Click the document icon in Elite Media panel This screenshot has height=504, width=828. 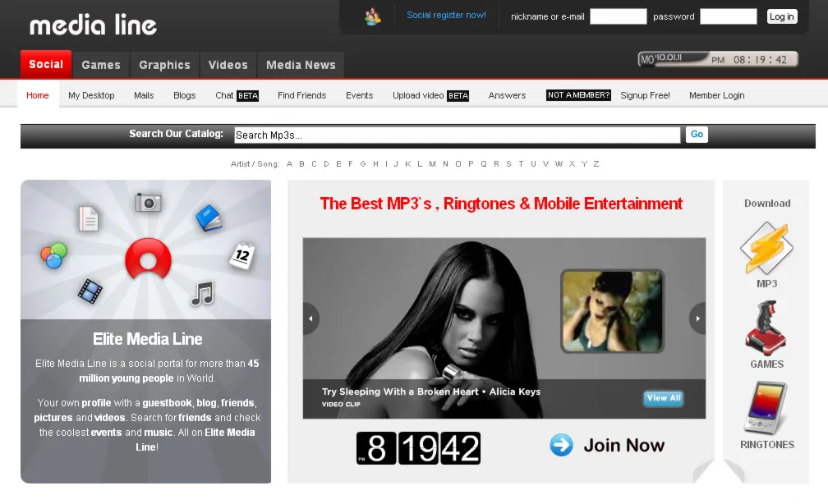pyautogui.click(x=88, y=218)
